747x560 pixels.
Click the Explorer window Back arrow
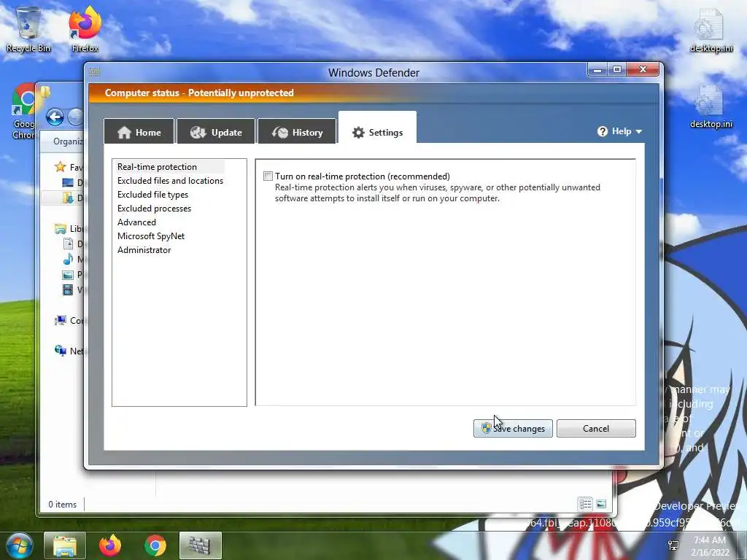(x=55, y=117)
